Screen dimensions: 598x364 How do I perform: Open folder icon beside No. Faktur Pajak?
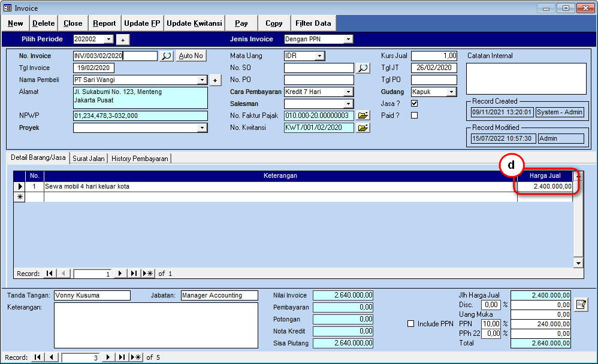tap(363, 116)
